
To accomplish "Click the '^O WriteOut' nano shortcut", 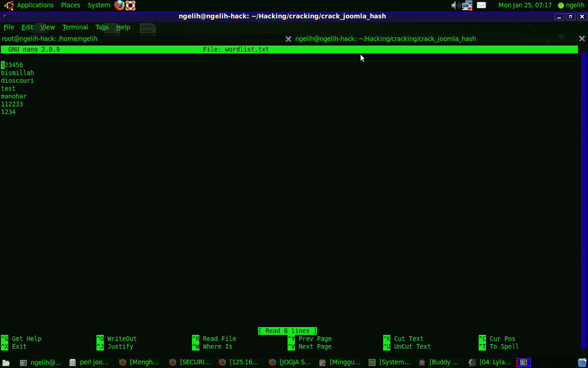I will point(117,339).
